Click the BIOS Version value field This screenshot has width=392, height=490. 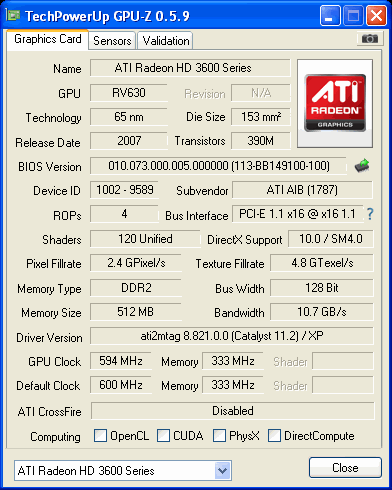point(218,166)
